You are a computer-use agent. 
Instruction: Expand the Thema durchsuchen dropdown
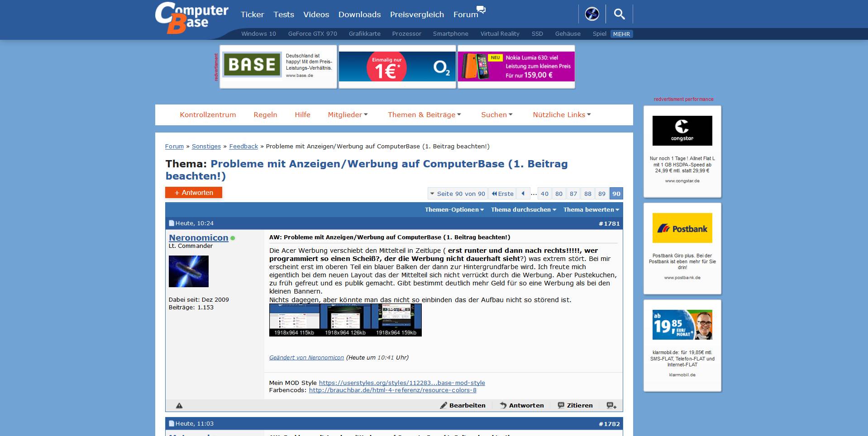click(523, 210)
